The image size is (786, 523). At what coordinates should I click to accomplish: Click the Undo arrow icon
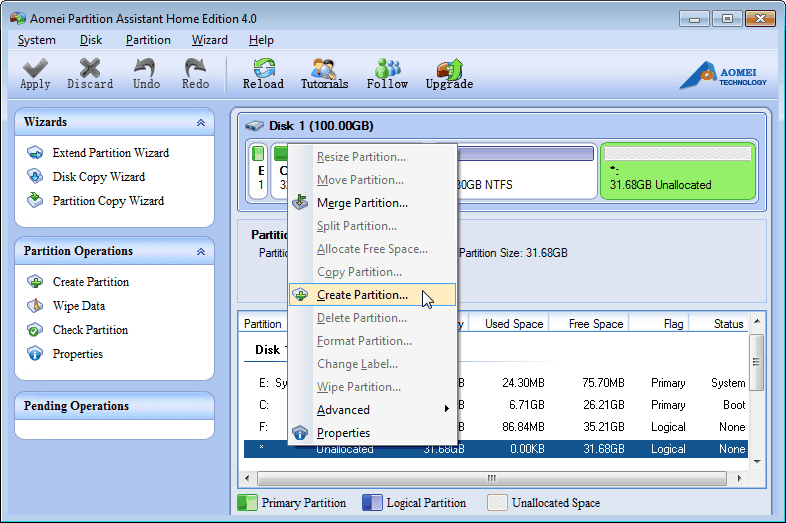[146, 68]
